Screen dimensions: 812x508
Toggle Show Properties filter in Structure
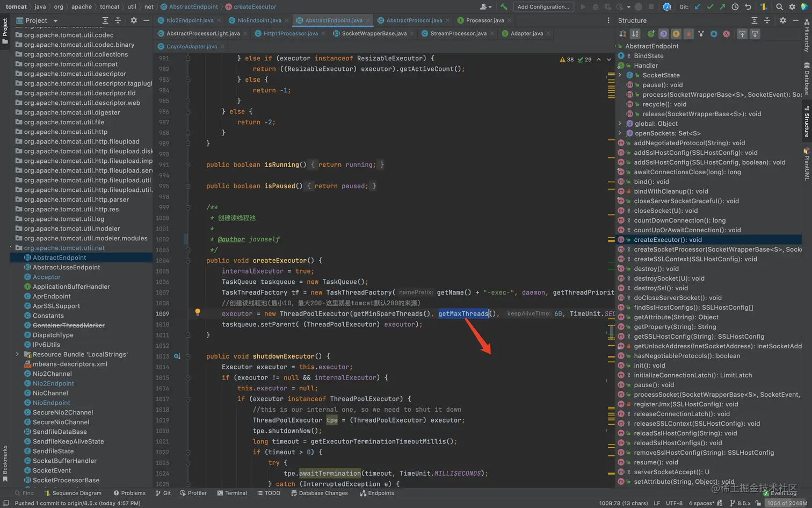click(x=664, y=34)
